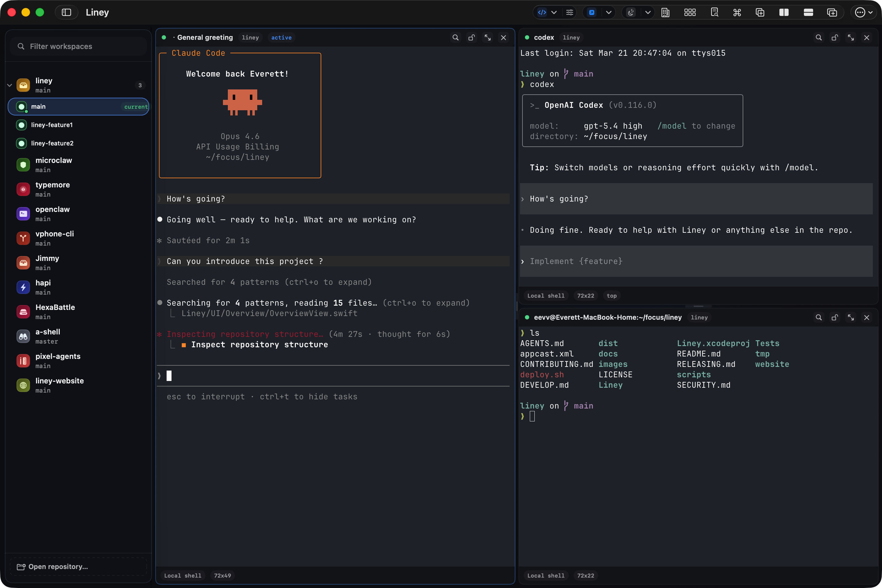882x588 pixels.
Task: Search within the codex pane
Action: tap(819, 37)
